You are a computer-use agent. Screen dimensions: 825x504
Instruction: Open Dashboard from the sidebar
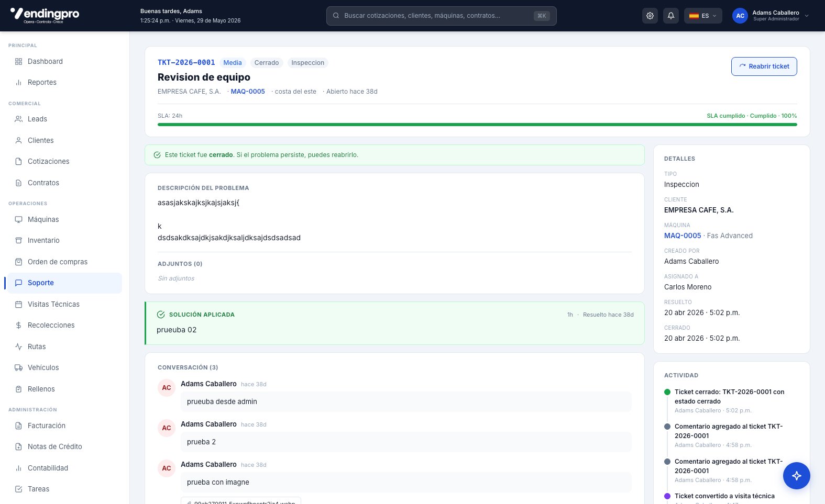[64, 62]
